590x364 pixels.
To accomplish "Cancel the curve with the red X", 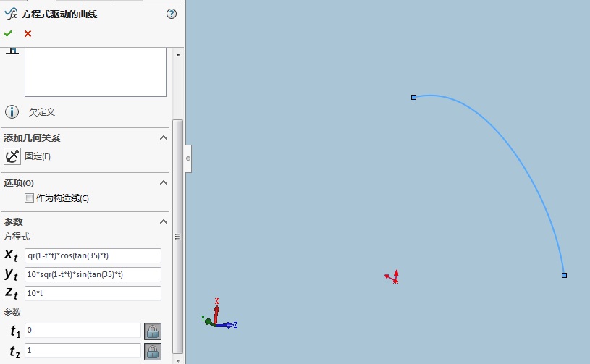I will 28,33.
